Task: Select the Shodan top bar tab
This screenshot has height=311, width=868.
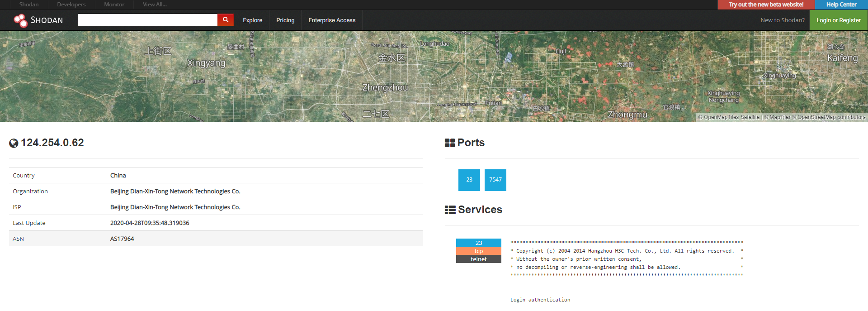Action: point(29,5)
